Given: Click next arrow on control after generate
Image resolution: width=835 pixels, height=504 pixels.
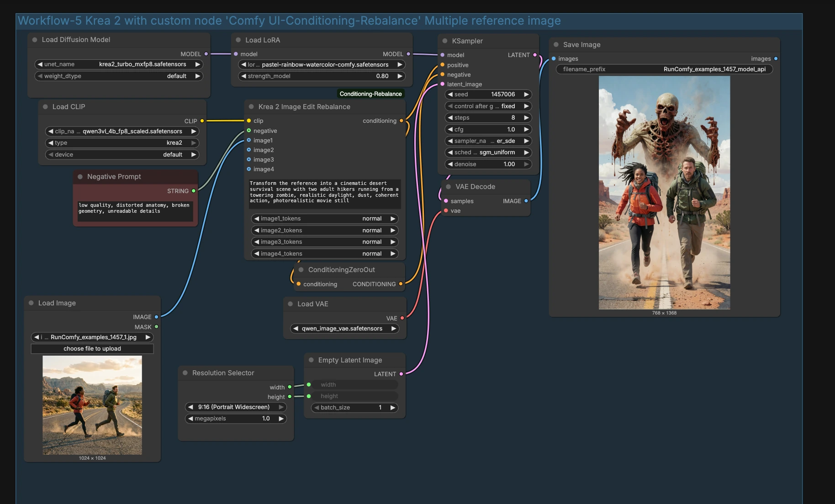Looking at the screenshot, I should click(x=526, y=106).
